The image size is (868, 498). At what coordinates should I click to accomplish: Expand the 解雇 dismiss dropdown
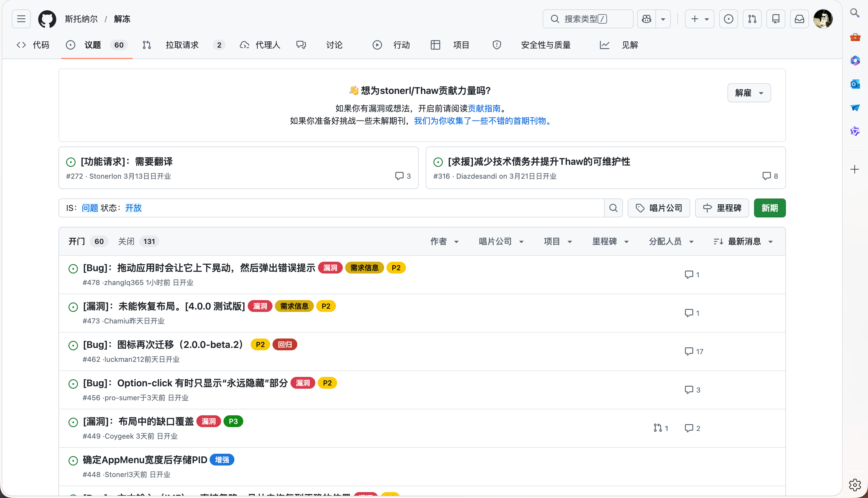[749, 93]
